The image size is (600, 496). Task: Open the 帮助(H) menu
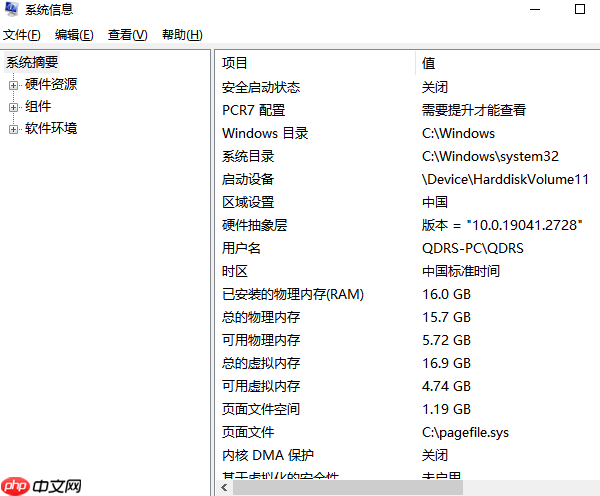182,35
